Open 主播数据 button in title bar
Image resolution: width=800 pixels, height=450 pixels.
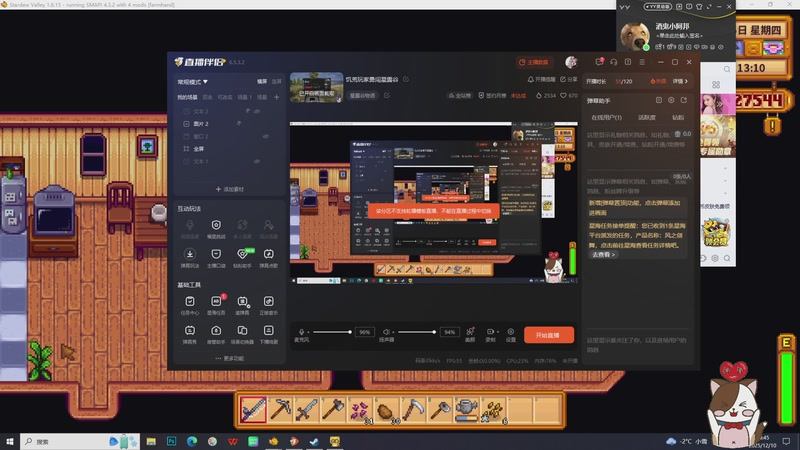point(534,62)
